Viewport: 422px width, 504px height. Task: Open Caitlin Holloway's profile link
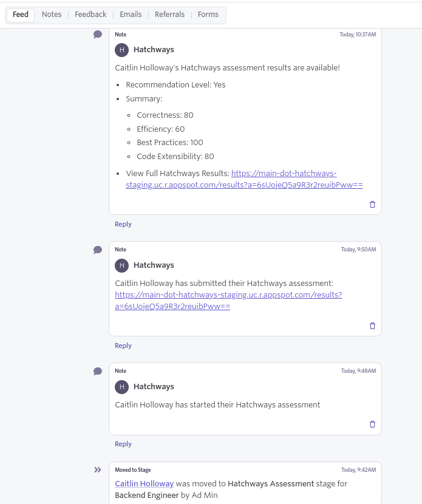tap(144, 483)
